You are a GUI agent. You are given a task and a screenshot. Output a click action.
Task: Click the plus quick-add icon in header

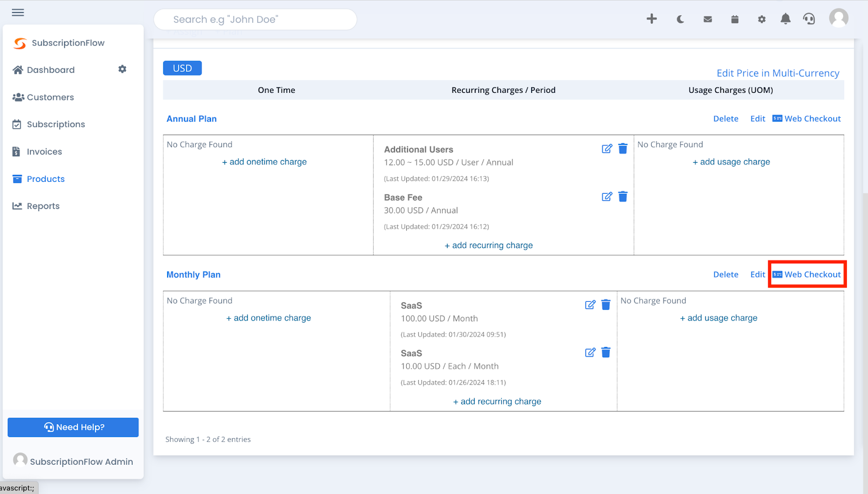click(x=652, y=19)
